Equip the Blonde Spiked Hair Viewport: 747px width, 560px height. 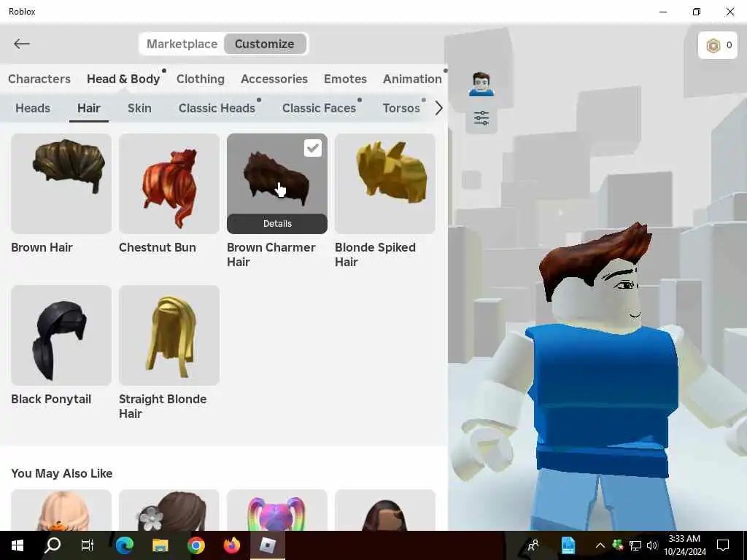pos(385,184)
